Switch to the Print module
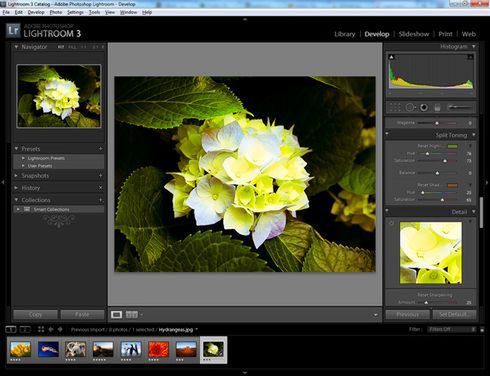This screenshot has width=490, height=376. pos(445,34)
